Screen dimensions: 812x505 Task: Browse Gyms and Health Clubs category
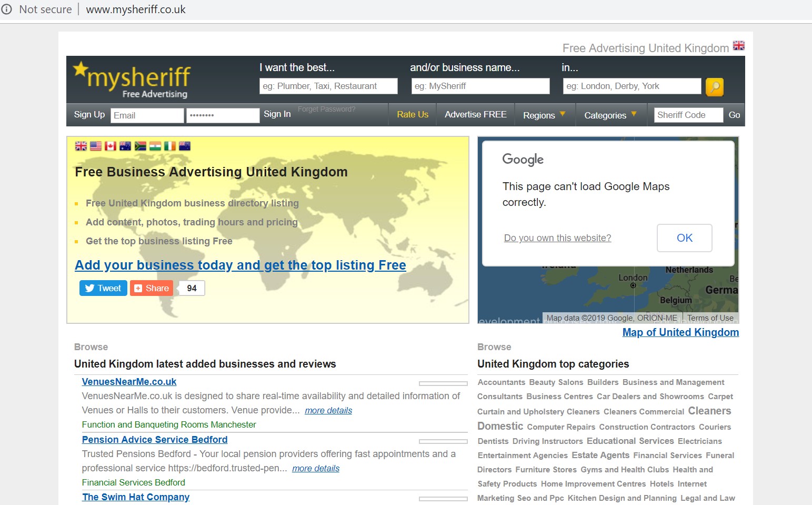625,470
